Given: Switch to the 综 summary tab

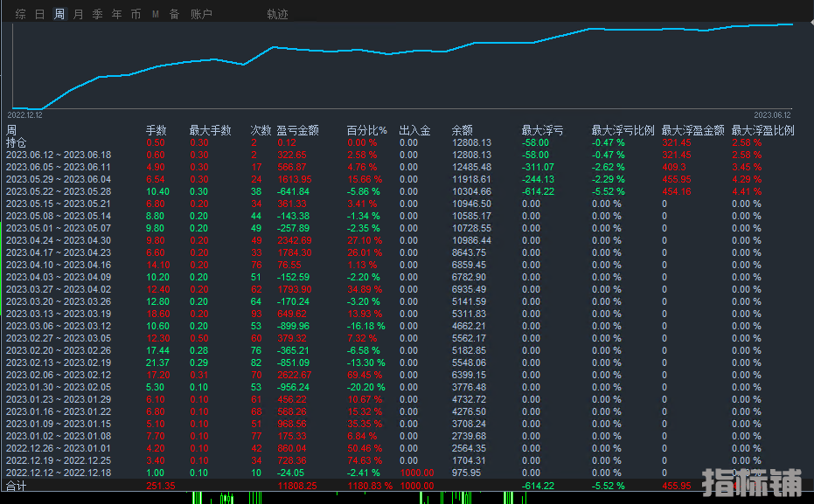Looking at the screenshot, I should [21, 14].
